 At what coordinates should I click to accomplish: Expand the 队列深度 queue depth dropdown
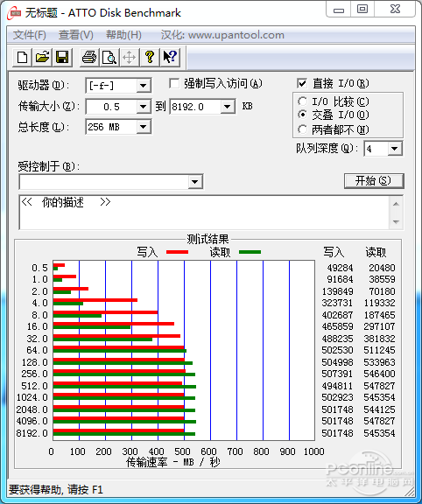pyautogui.click(x=394, y=149)
